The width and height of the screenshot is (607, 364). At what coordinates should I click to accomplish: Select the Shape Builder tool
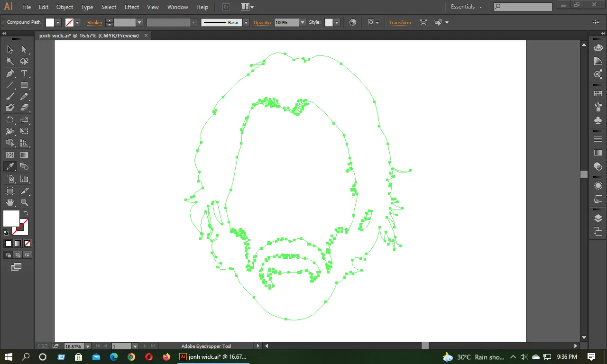tap(10, 143)
